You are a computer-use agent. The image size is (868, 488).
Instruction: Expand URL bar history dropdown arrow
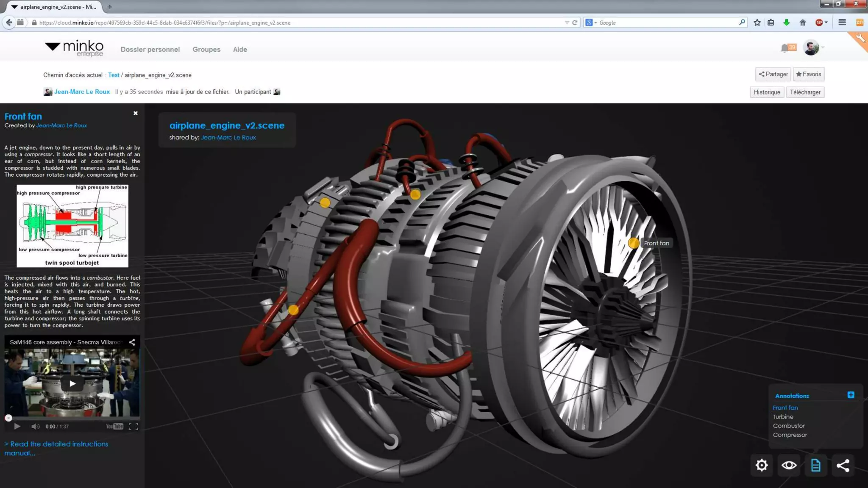(x=567, y=22)
